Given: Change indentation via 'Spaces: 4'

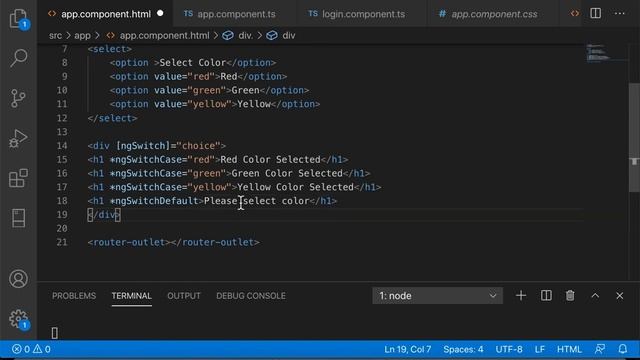Looking at the screenshot, I should tap(463, 349).
